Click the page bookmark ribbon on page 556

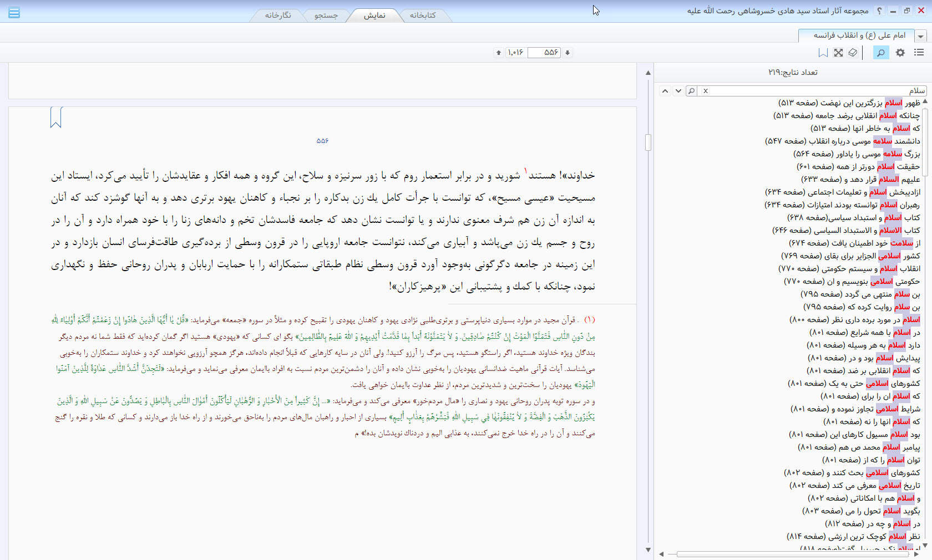[56, 118]
